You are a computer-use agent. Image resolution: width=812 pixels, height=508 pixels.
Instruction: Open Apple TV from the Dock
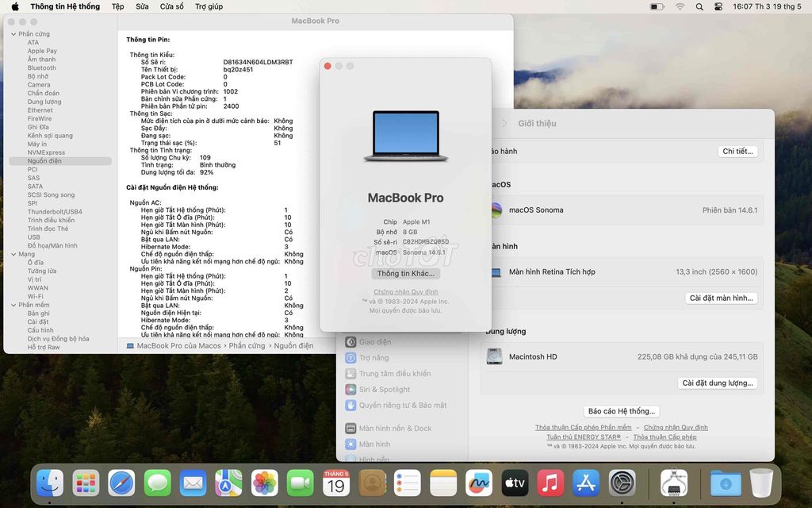point(515,483)
